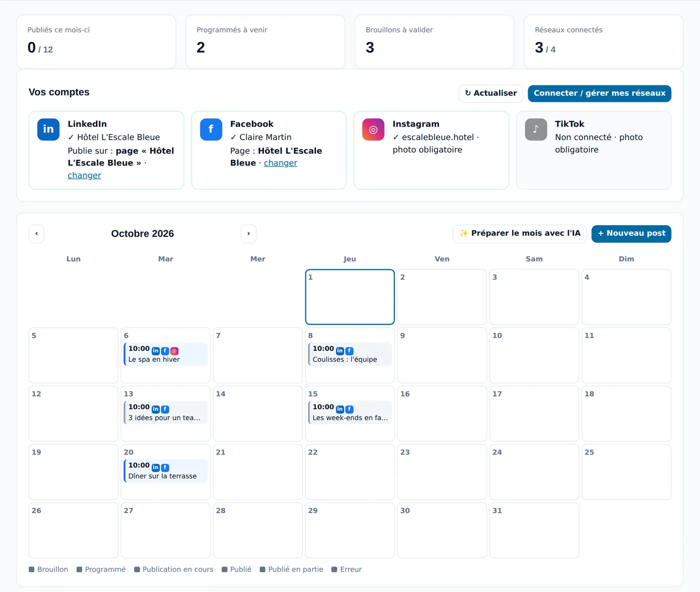Click the Réseaux connectés stat card
The height and width of the screenshot is (592, 700).
603,42
